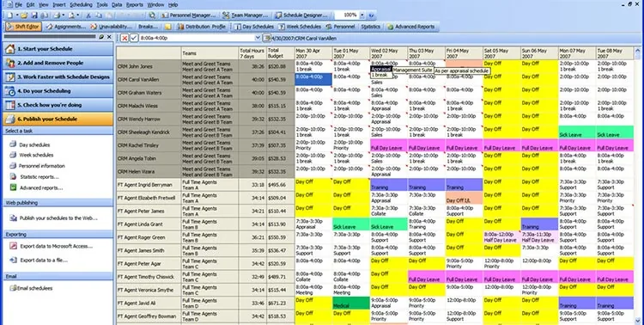Select step 6 Publish your Schedule

(58, 119)
